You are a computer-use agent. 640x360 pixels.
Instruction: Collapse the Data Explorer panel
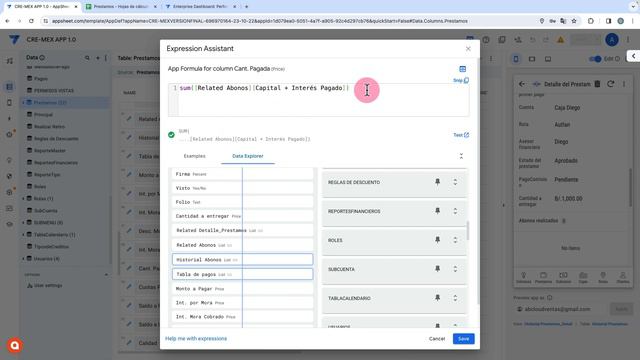461,156
